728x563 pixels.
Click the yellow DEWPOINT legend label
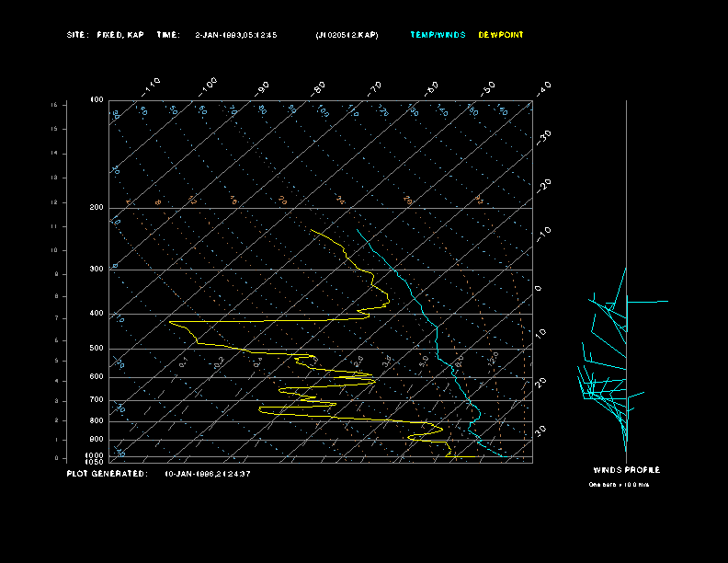(501, 35)
